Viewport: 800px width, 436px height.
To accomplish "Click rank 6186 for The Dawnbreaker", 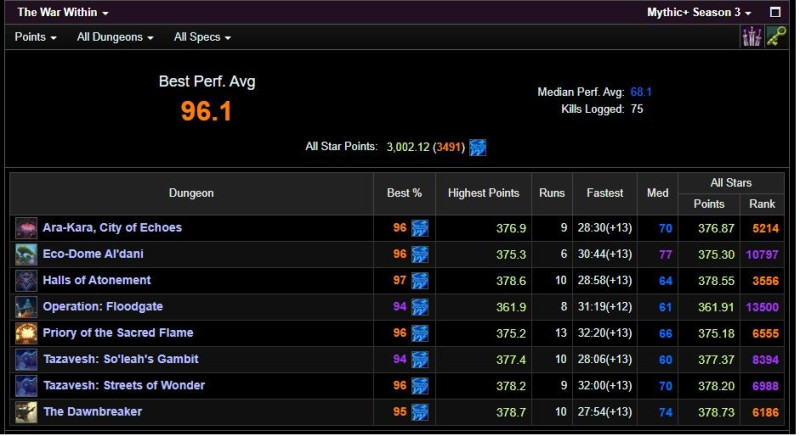I will click(x=765, y=412).
